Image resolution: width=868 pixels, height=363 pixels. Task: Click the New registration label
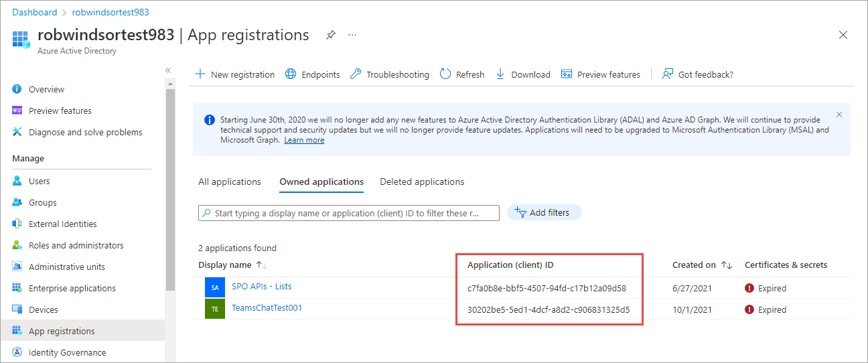coord(242,74)
